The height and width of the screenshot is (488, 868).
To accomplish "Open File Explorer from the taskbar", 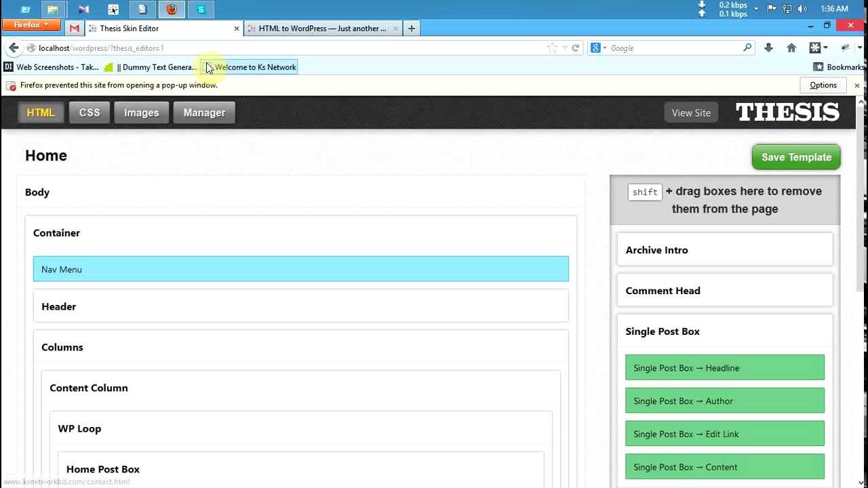I will 53,9.
